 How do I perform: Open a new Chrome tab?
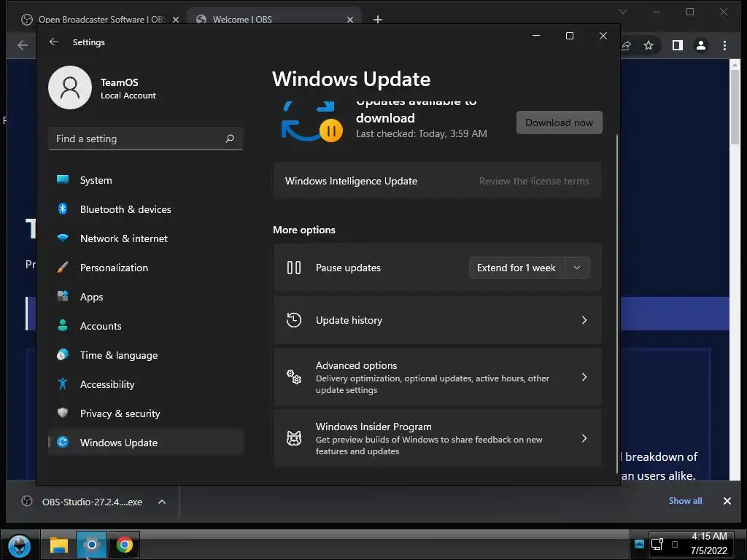pyautogui.click(x=378, y=20)
